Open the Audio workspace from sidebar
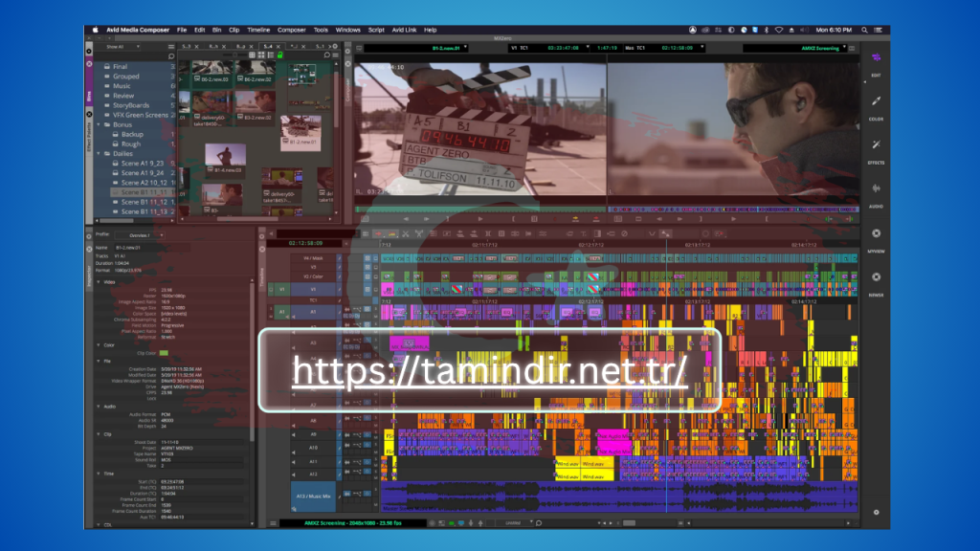The width and height of the screenshot is (980, 551). [x=877, y=188]
